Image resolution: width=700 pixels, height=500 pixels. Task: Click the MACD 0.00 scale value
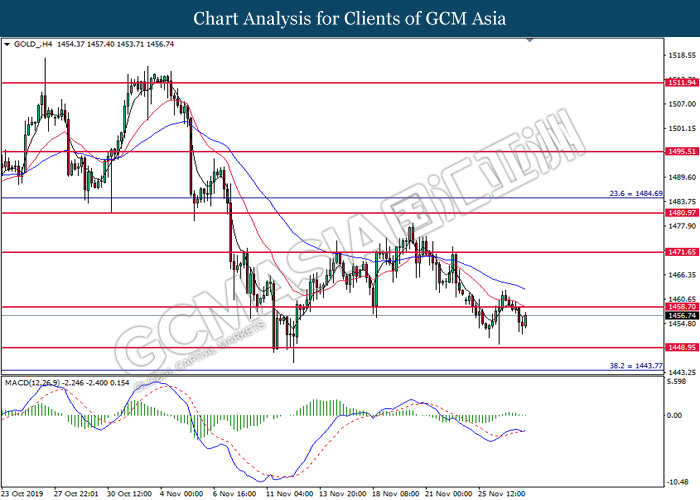point(675,416)
